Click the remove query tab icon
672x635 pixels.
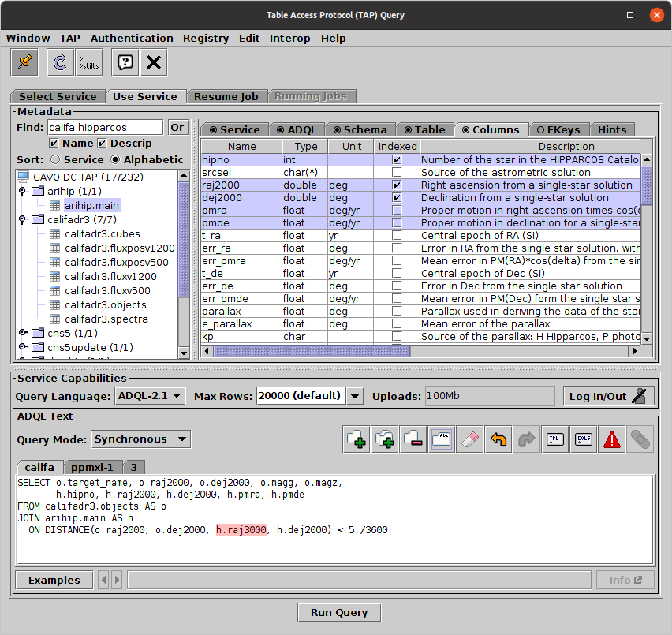click(413, 439)
